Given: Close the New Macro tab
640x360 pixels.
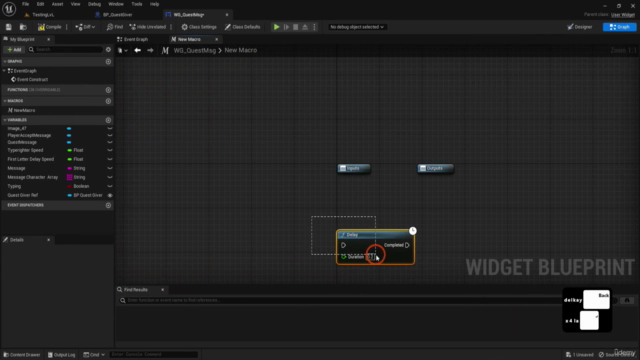Looking at the screenshot, I should point(217,39).
